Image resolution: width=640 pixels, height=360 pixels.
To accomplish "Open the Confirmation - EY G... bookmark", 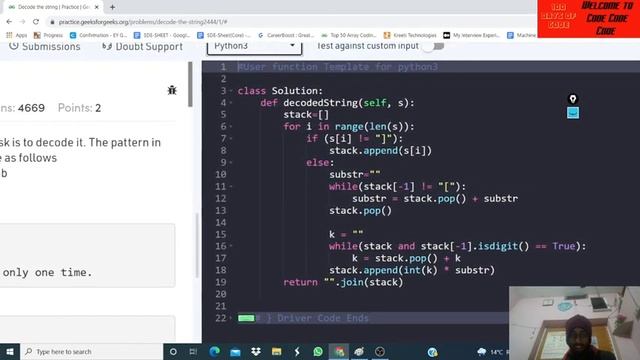I will 98,36.
